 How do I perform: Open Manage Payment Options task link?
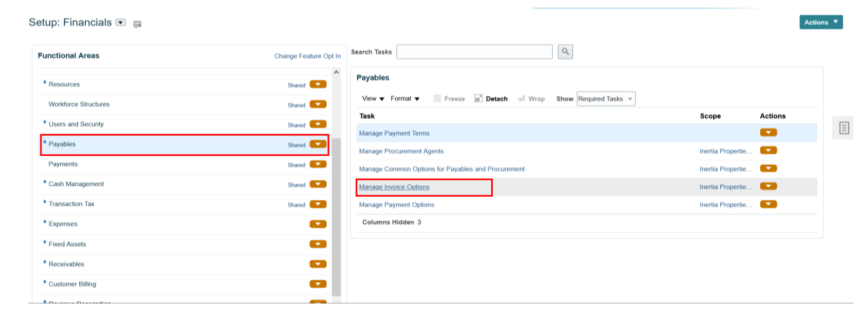pos(396,205)
